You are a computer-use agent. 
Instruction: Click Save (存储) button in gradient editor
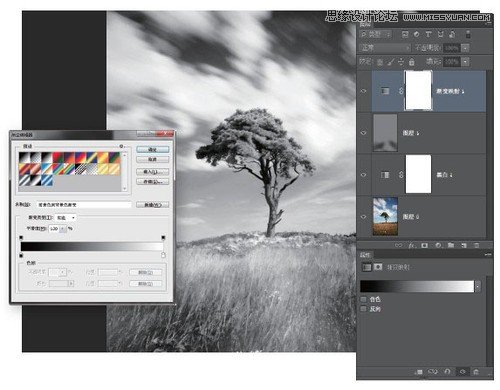(153, 181)
